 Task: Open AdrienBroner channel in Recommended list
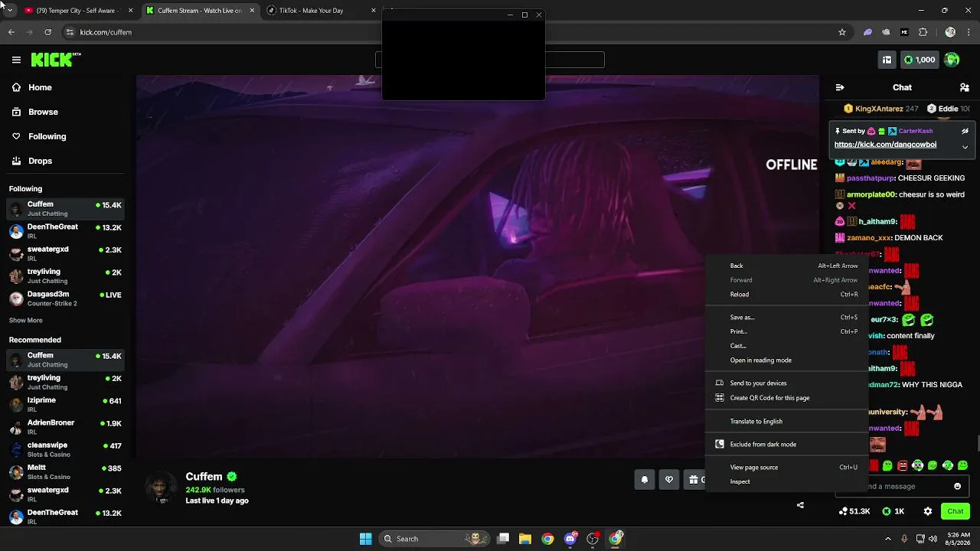(x=65, y=426)
